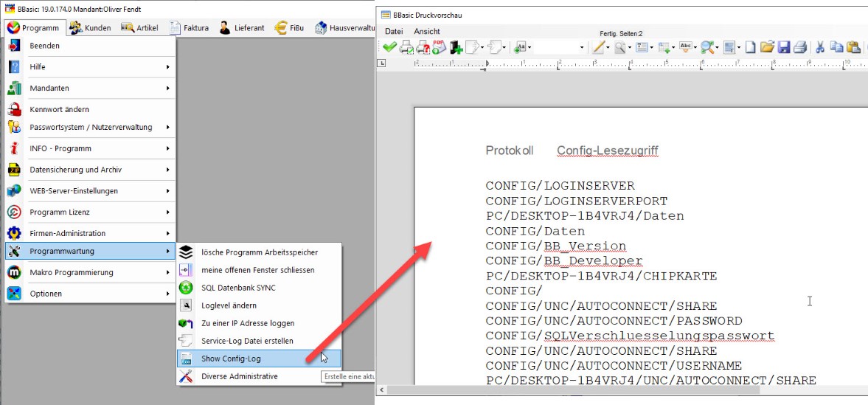Click the ruler tab-type L corner box
Screen dimensions: 868x405
click(381, 63)
